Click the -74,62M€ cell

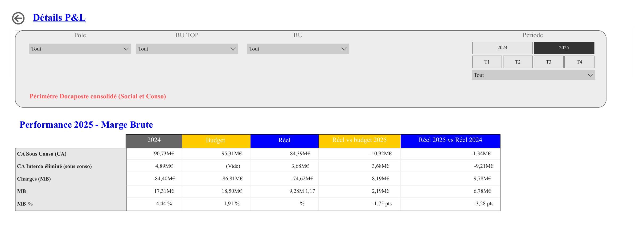[x=284, y=179]
